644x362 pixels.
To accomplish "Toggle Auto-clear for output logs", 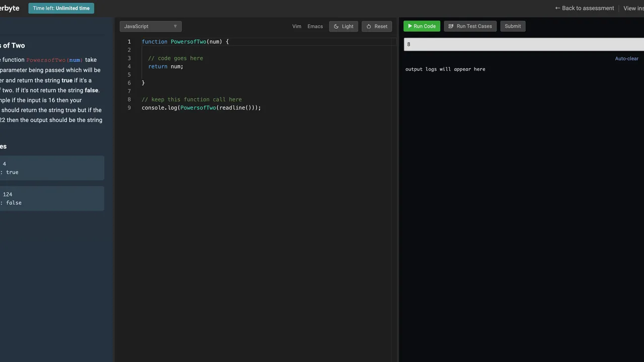I will coord(626,58).
